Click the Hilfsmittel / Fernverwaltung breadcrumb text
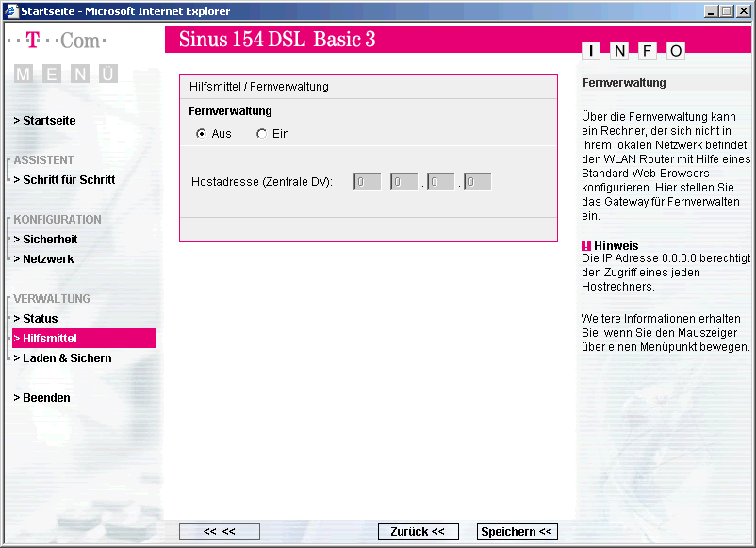The image size is (756, 548). (259, 87)
